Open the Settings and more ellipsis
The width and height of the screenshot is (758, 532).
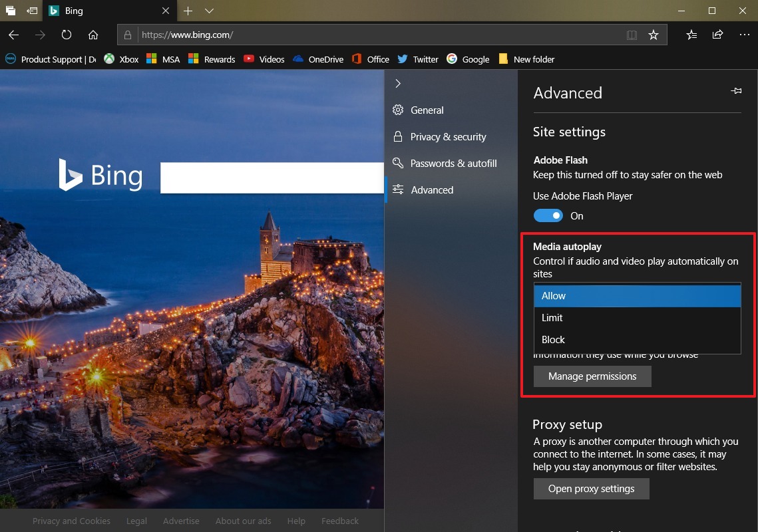point(745,35)
